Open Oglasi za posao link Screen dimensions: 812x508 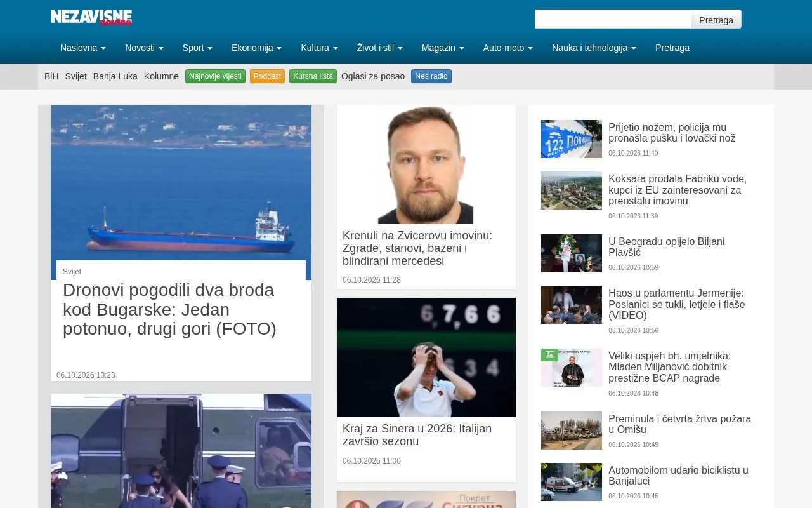click(x=373, y=76)
